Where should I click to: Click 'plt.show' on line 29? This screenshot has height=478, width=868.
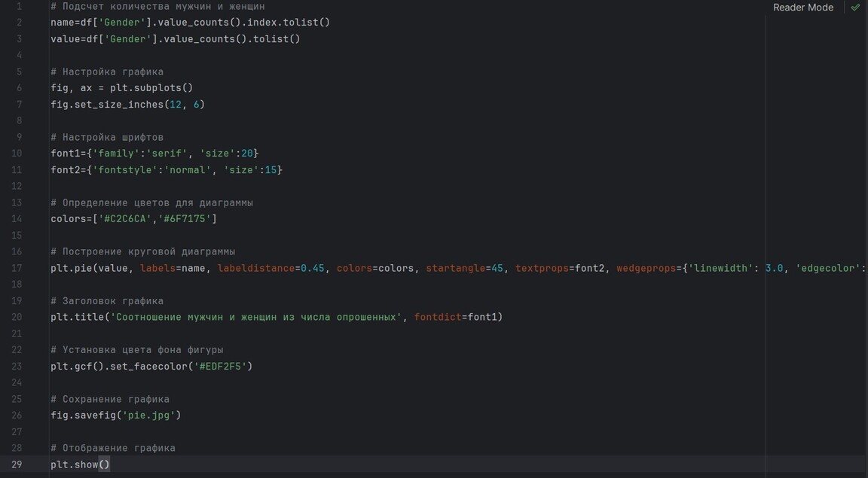tap(74, 464)
